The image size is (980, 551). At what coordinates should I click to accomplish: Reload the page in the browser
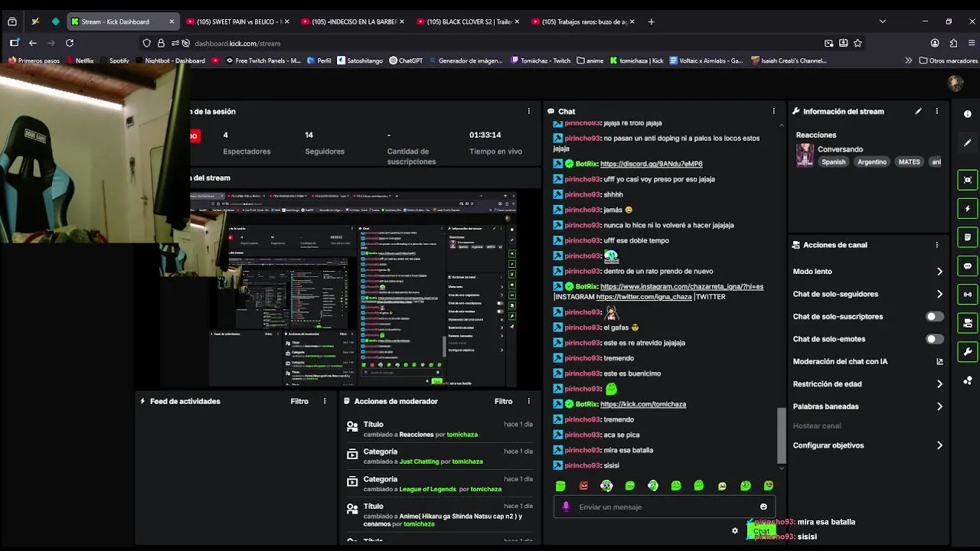pos(70,43)
